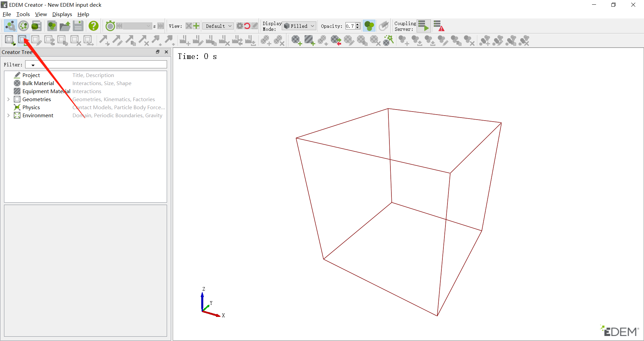Toggle particle display green spheres button
644x341 pixels.
[369, 26]
